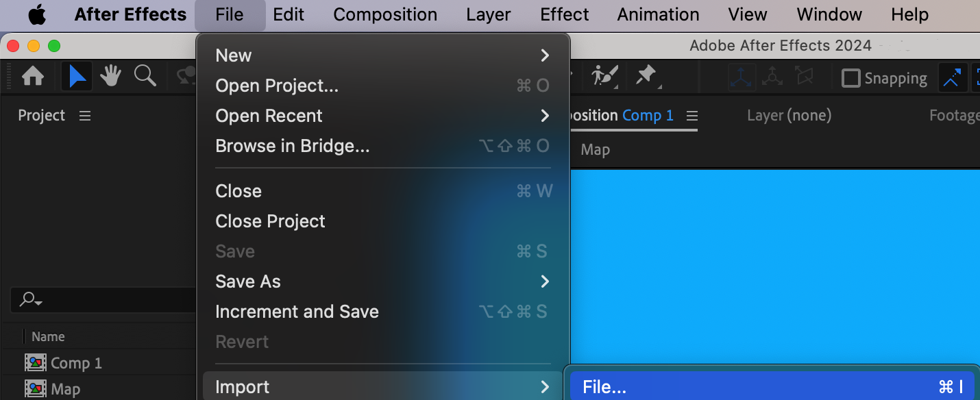This screenshot has height=400, width=980.
Task: Enable the Snapping checkbox
Action: (x=850, y=78)
